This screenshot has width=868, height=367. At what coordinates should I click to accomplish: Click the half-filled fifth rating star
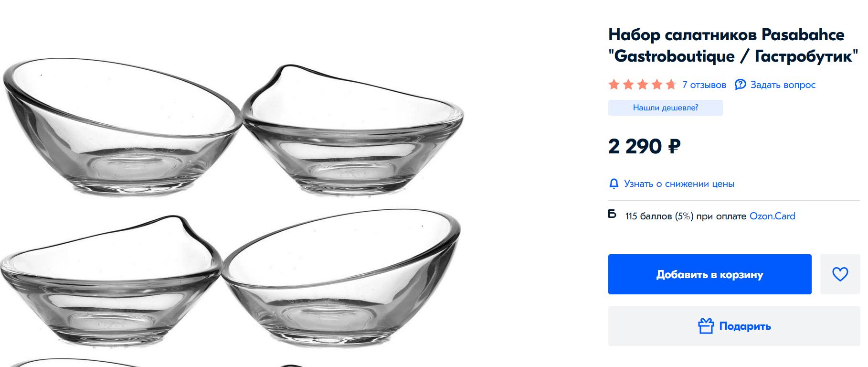coord(671,85)
